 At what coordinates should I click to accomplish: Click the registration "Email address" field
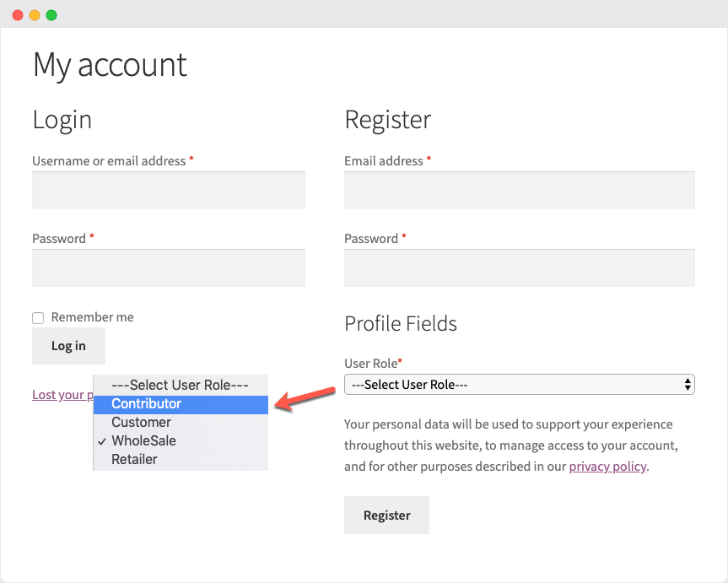[x=519, y=190]
